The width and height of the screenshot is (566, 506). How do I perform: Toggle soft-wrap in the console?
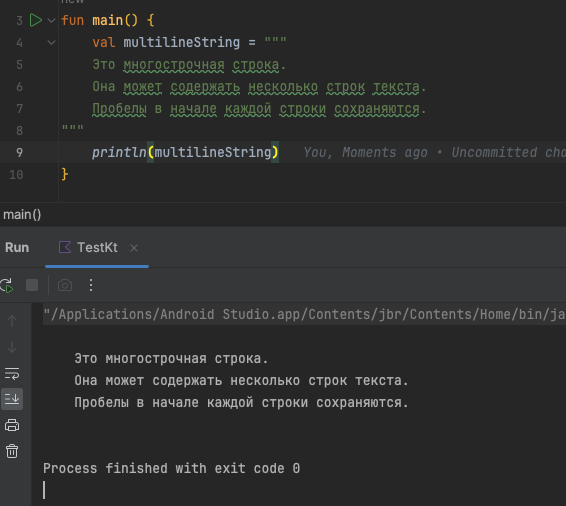pyautogui.click(x=12, y=374)
